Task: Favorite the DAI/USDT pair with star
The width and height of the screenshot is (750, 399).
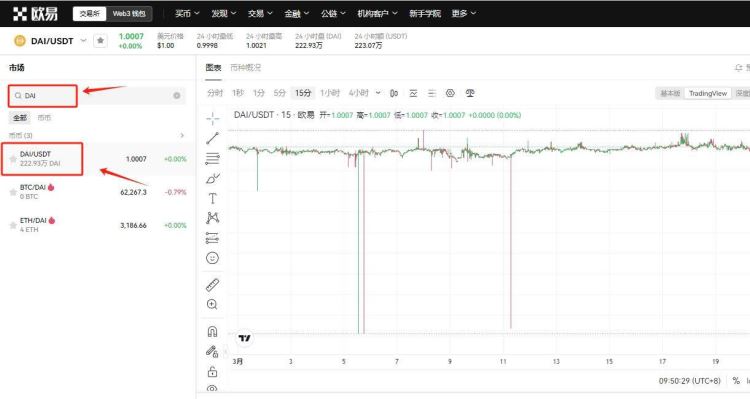Action: [100, 41]
